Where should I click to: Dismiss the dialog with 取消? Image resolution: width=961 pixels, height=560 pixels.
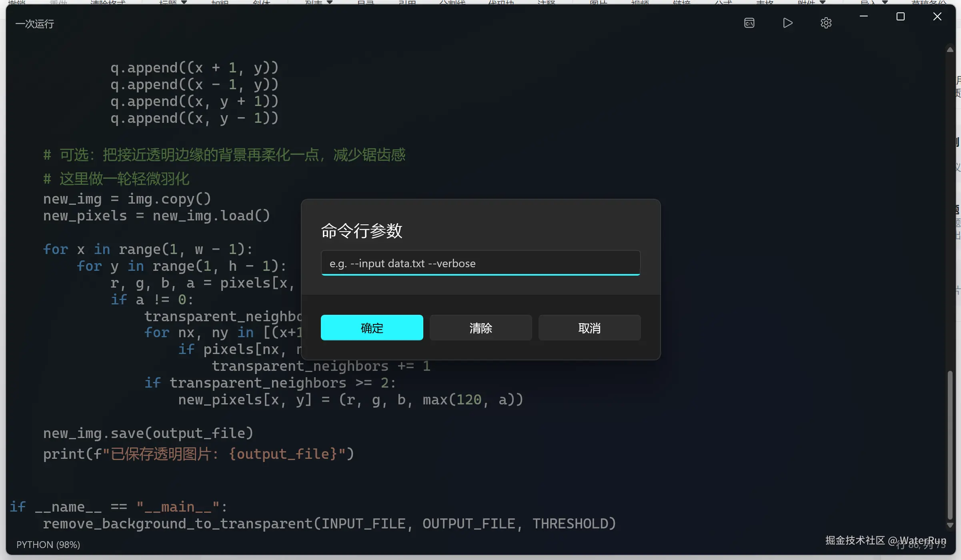[x=589, y=328]
